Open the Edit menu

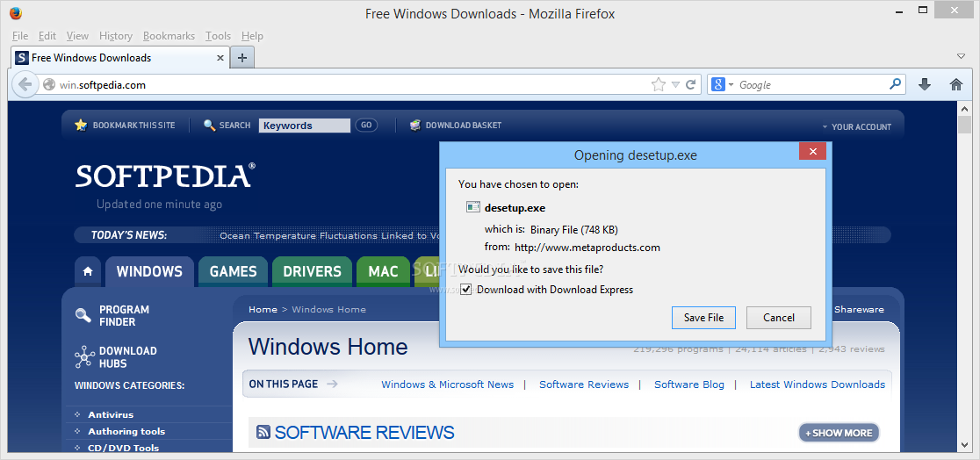point(47,36)
